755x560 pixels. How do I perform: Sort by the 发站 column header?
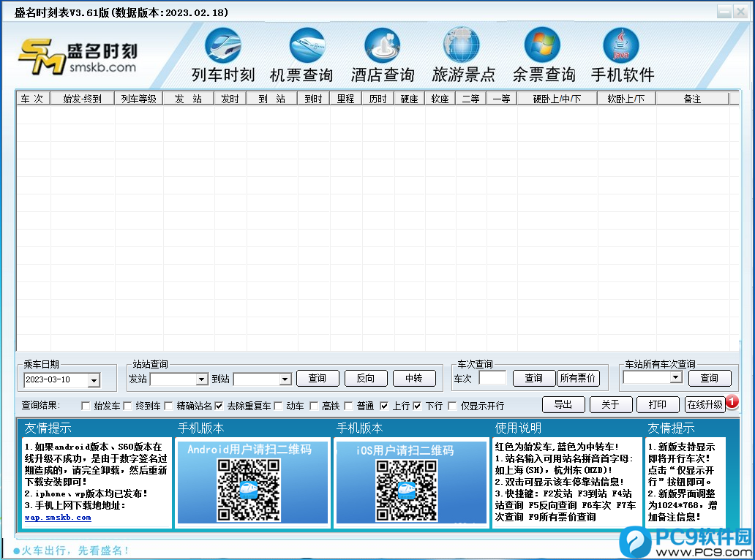[189, 99]
